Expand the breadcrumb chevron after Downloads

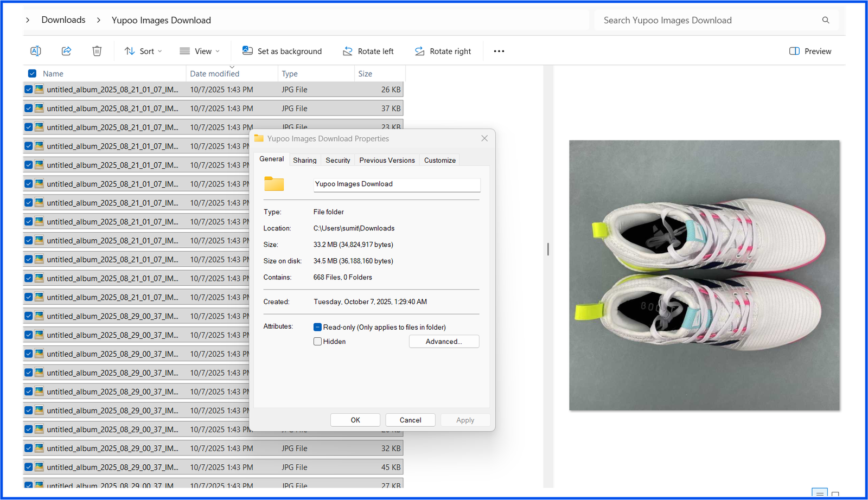pyautogui.click(x=99, y=20)
